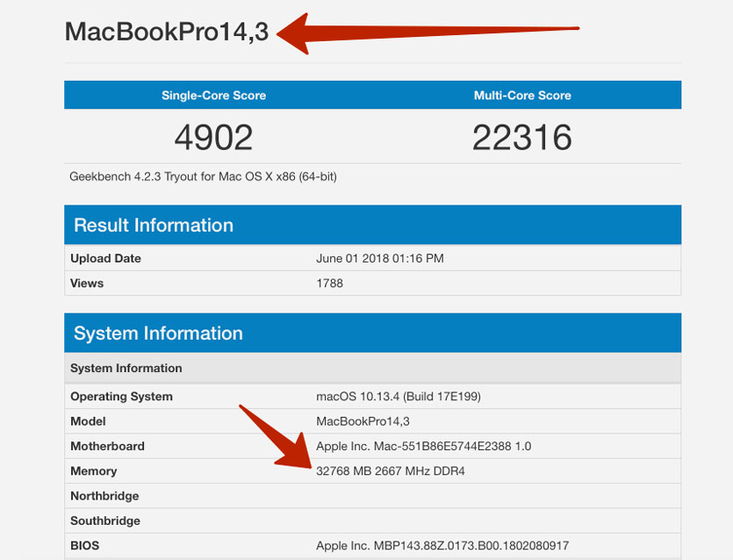Screen dimensions: 733x560
Task: Click the single-core score 4902
Action: pyautogui.click(x=213, y=138)
